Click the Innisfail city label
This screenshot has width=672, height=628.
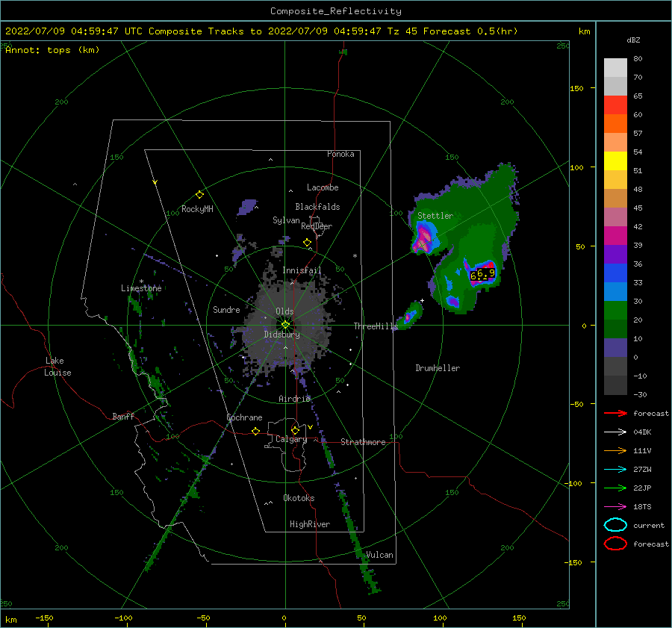(302, 270)
